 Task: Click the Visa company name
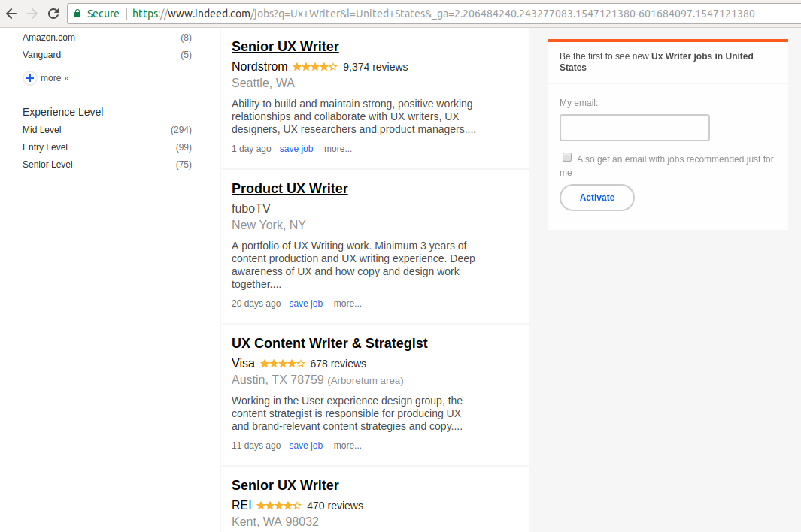(x=243, y=363)
